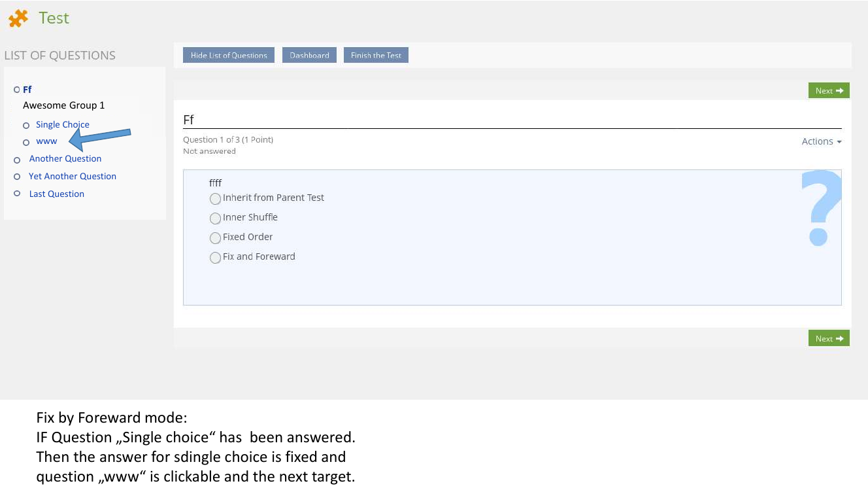Open the www question link
Image resolution: width=868 pixels, height=492 pixels.
(x=46, y=141)
